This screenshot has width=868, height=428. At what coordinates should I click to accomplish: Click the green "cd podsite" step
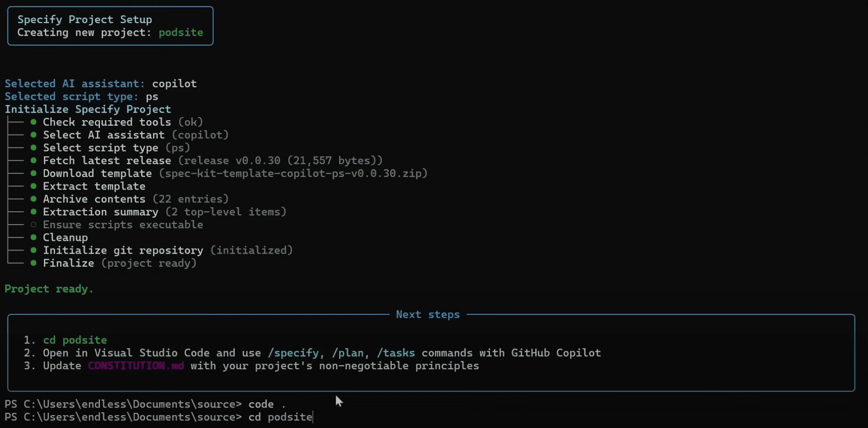(x=75, y=340)
